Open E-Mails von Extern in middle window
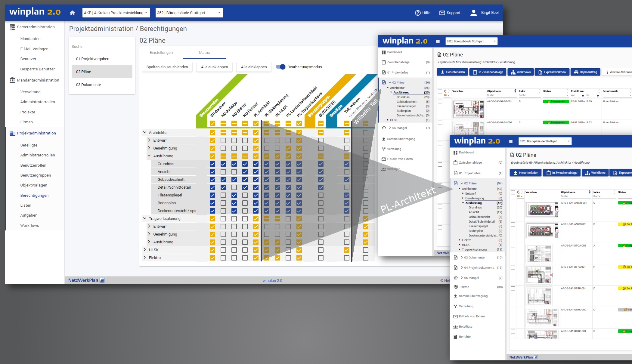The width and height of the screenshot is (632, 364). 397,159
